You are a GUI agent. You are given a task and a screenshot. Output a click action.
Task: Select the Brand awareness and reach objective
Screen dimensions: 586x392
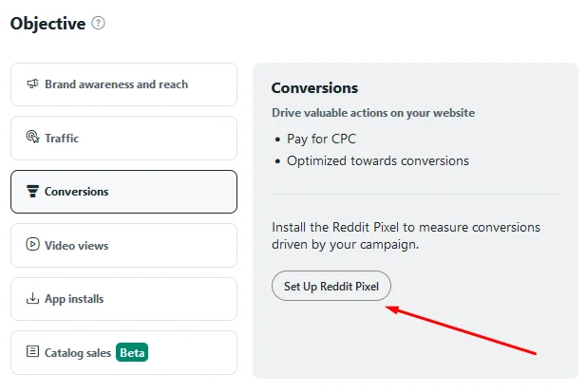[123, 84]
